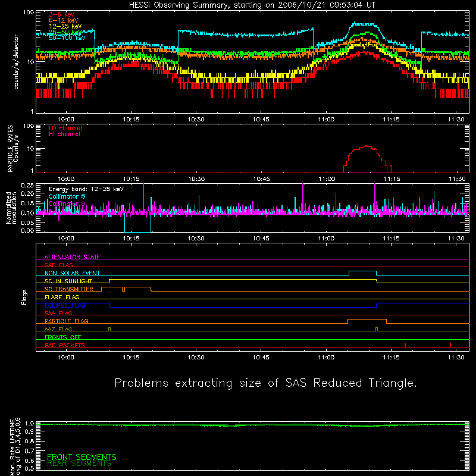
Task: Click the first BAD_PACKETS spike near 11:18
Action: 405,345
